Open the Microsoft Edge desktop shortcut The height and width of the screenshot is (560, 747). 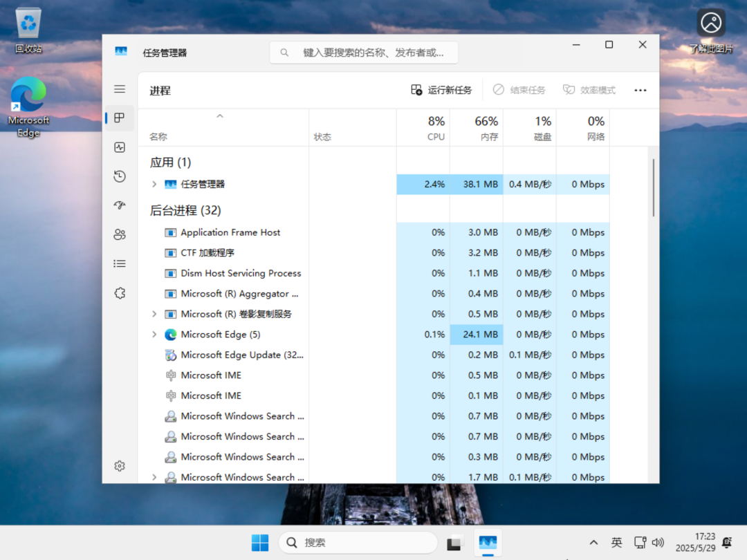coord(28,107)
